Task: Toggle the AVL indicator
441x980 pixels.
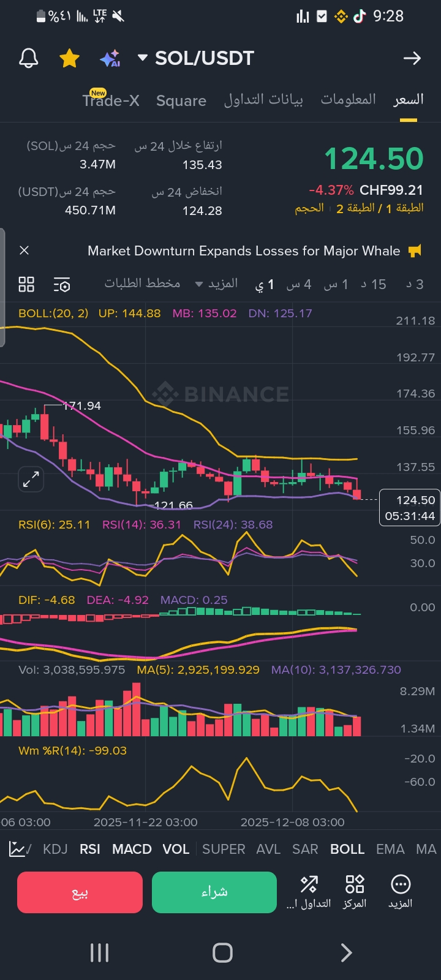Action: 268,849
